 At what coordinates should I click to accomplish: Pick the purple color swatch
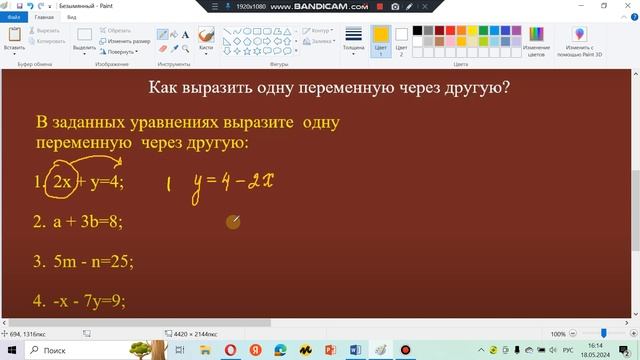516,31
